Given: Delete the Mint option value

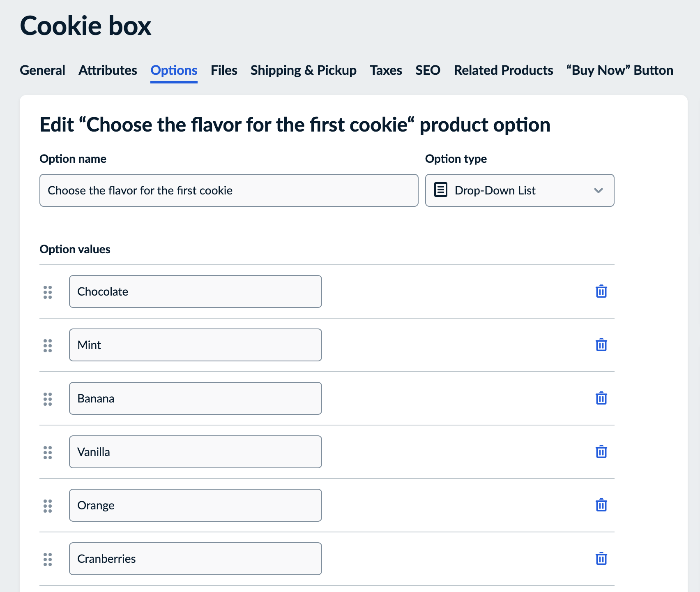Looking at the screenshot, I should pyautogui.click(x=601, y=345).
